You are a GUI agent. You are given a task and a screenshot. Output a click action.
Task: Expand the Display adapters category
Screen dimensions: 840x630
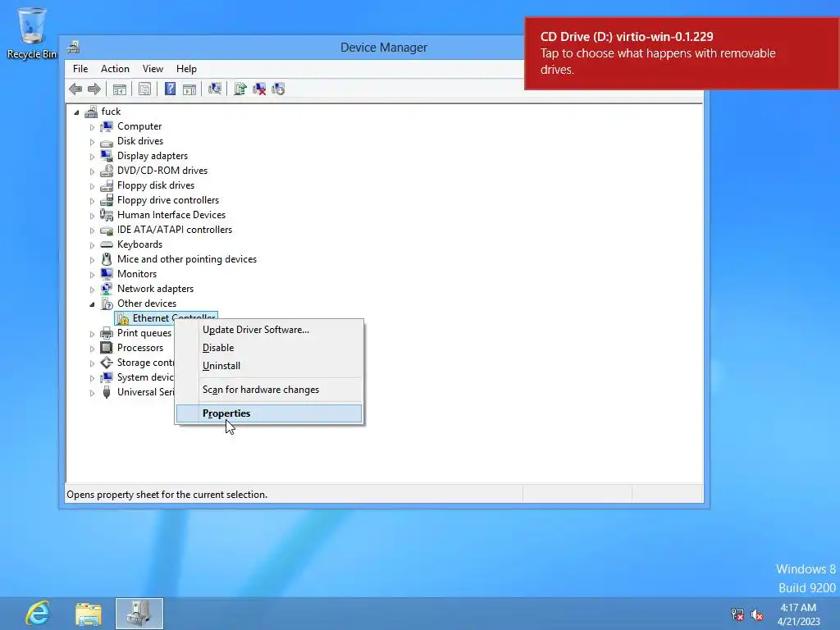coord(92,157)
